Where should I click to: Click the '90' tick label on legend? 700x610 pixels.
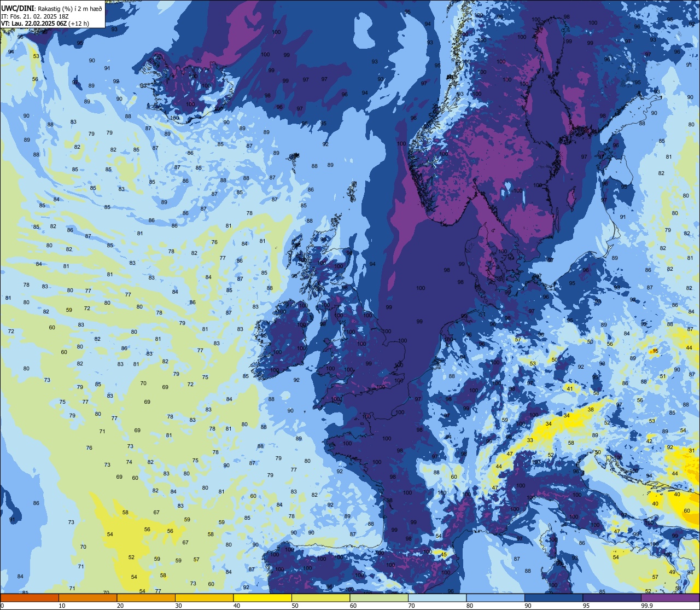point(528,606)
